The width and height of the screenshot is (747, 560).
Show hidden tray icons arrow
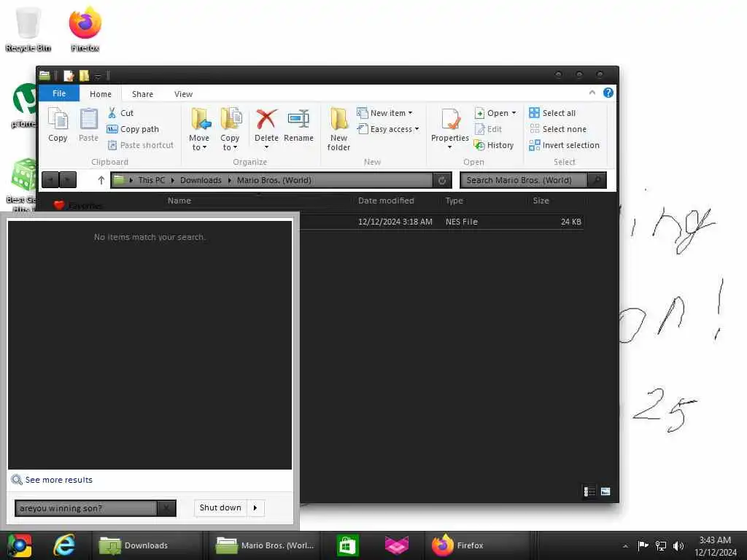coord(625,545)
